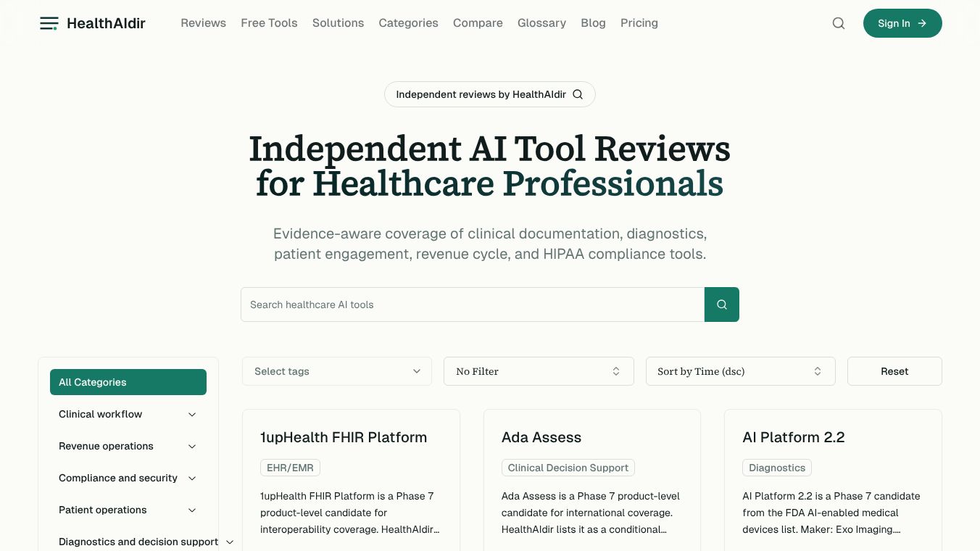Expand Diagnostics and decision support chevron

tap(230, 542)
